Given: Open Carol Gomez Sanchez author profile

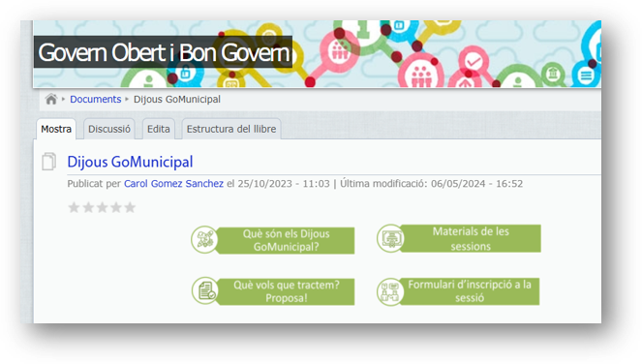Looking at the screenshot, I should (173, 183).
